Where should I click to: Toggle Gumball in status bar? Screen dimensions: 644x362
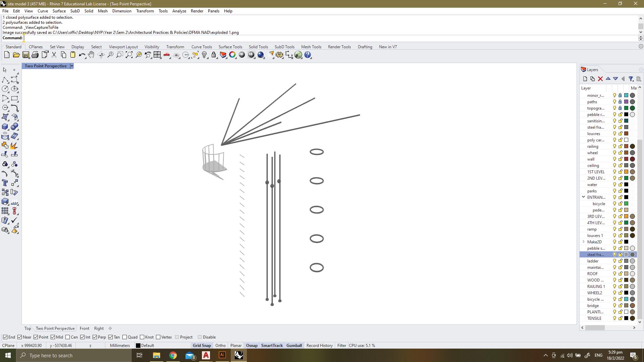pos(294,346)
